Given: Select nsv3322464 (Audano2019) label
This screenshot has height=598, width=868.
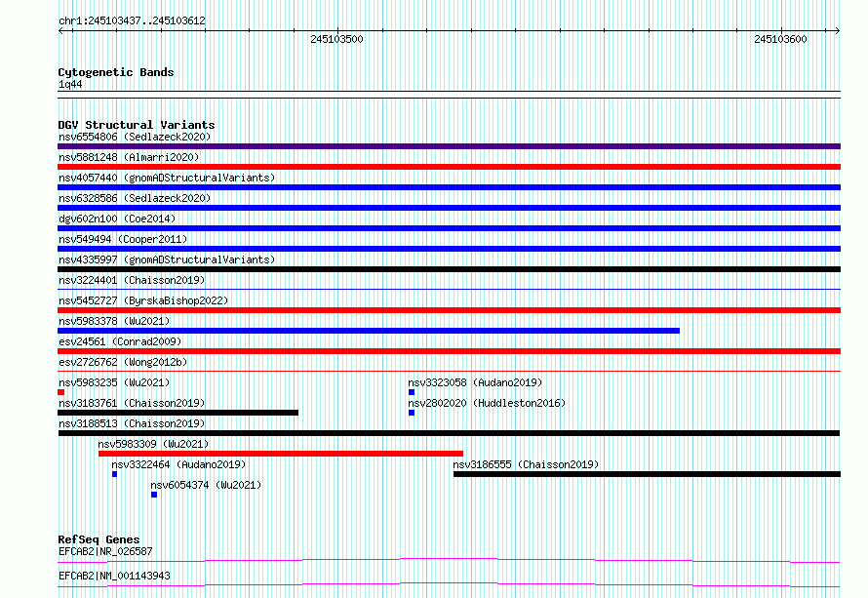Looking at the screenshot, I should click(x=178, y=464).
